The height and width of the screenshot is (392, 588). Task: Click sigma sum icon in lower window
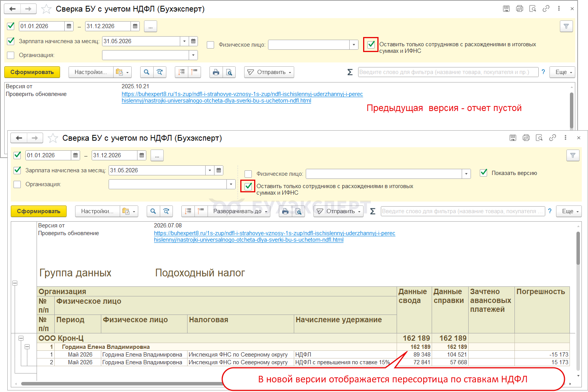[372, 211]
